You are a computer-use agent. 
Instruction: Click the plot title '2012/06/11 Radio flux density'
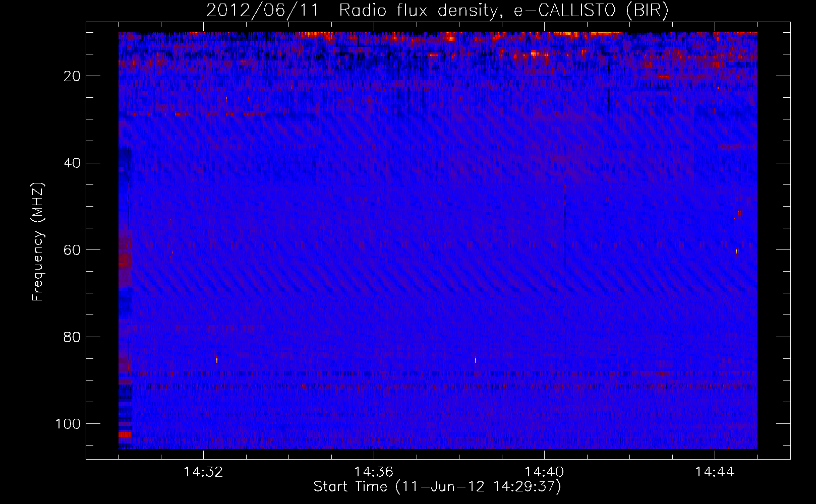point(438,10)
